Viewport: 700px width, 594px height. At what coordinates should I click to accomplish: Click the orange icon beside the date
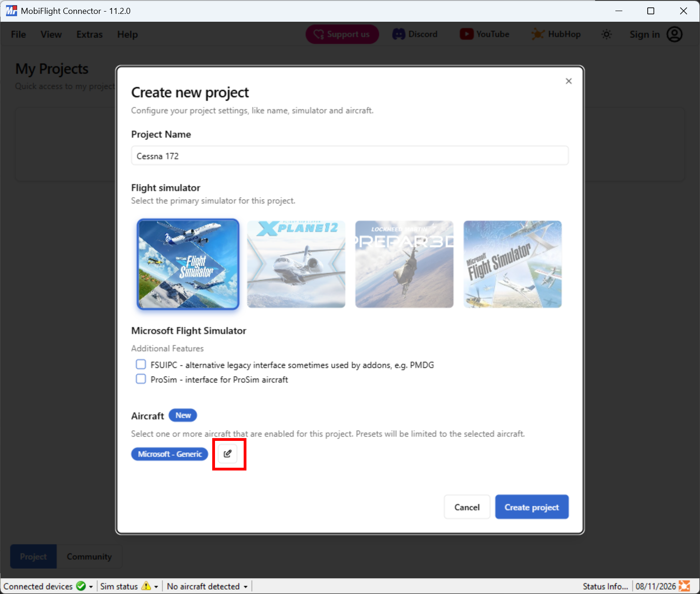coord(684,586)
